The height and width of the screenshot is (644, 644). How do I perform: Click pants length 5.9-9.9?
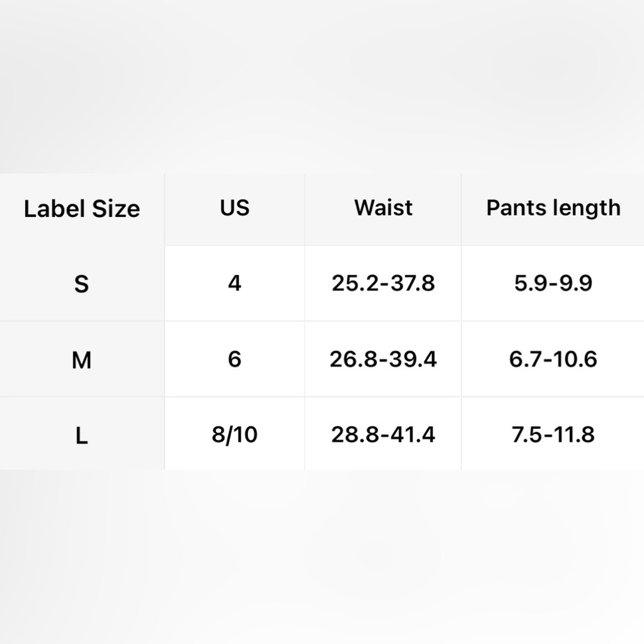[x=553, y=283]
